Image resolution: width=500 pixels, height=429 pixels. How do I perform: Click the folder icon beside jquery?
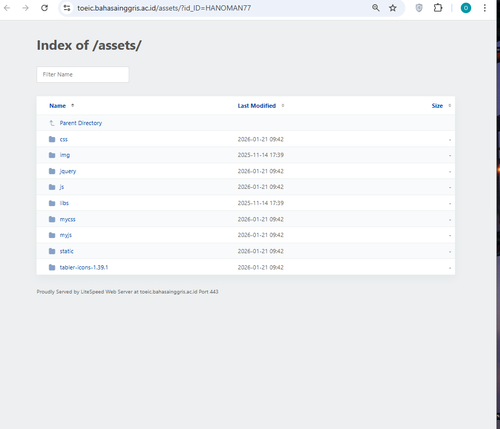pos(52,171)
